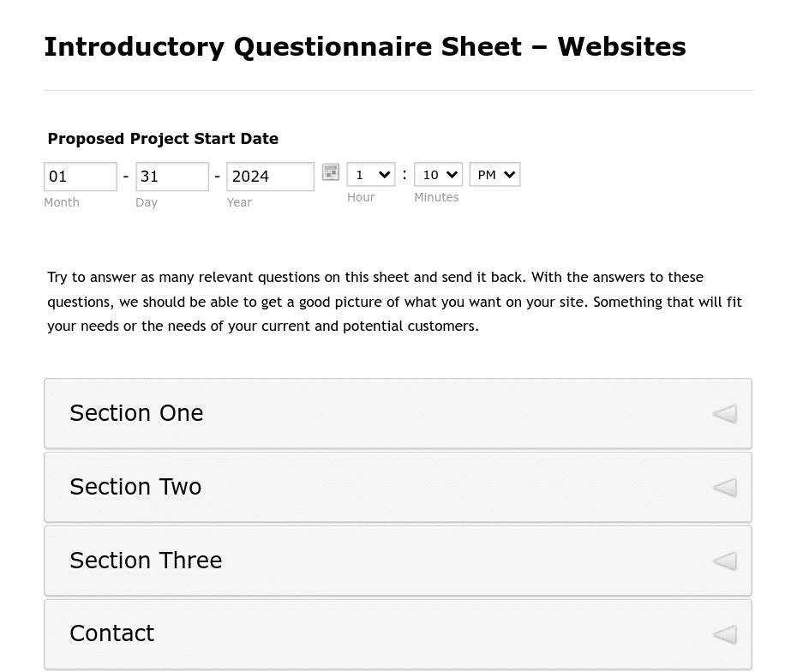The height and width of the screenshot is (672, 797).
Task: Expand the Section Three panel
Action: point(398,561)
